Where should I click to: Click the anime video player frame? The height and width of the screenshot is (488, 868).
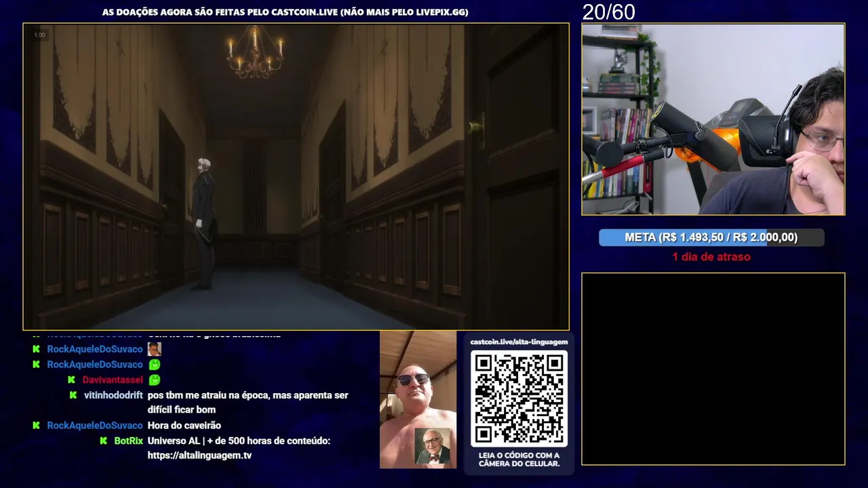296,177
